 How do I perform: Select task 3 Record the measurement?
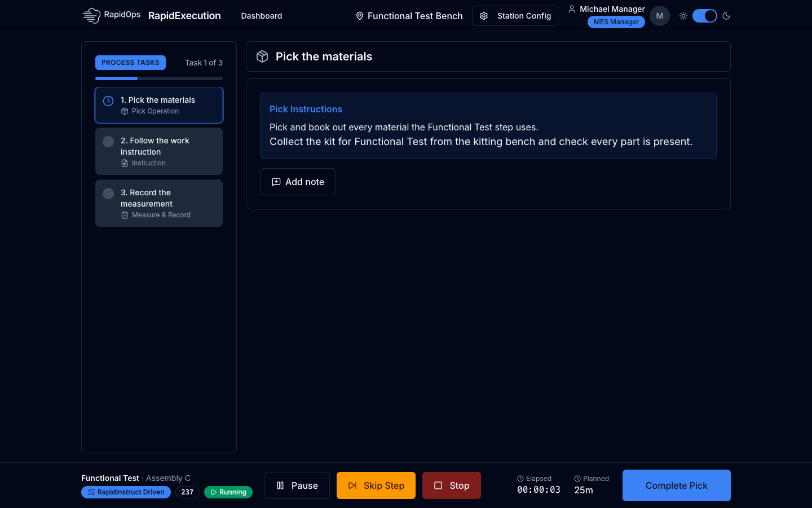pos(159,203)
